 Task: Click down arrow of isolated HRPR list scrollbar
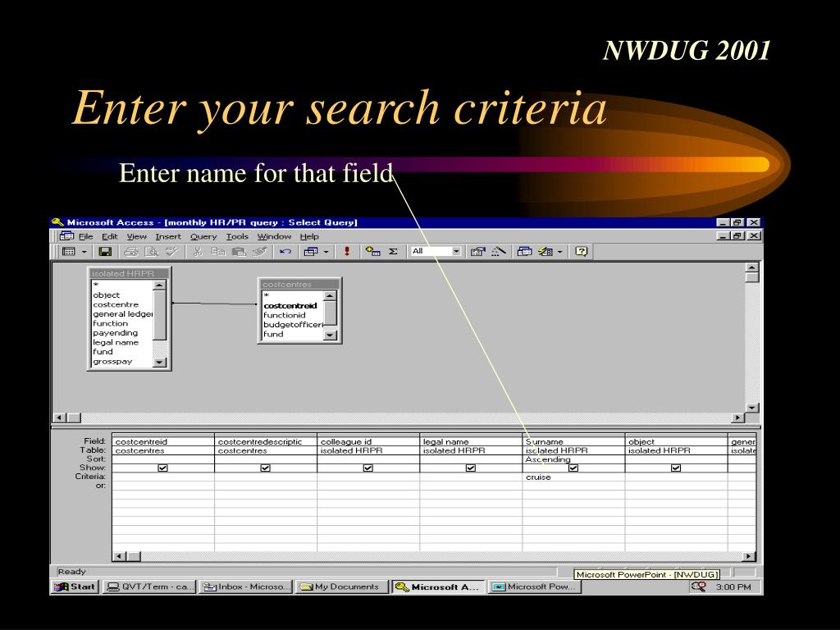pyautogui.click(x=160, y=362)
